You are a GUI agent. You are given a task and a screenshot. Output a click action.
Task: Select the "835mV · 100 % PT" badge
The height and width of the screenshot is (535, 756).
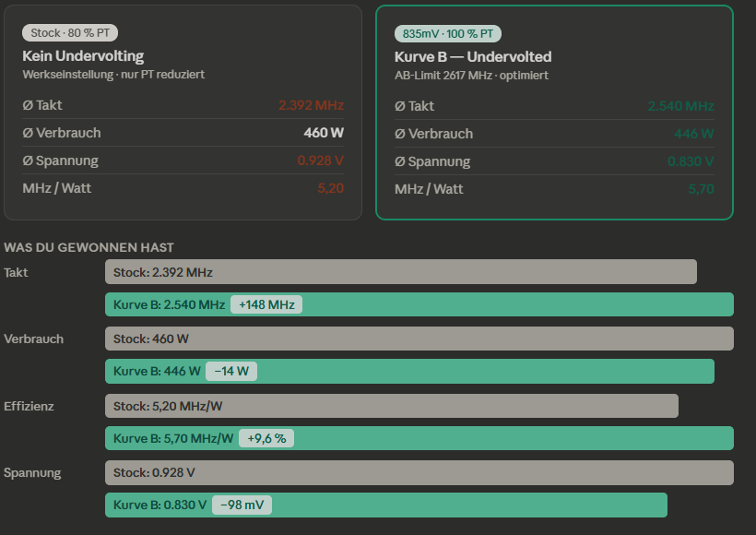(x=447, y=34)
